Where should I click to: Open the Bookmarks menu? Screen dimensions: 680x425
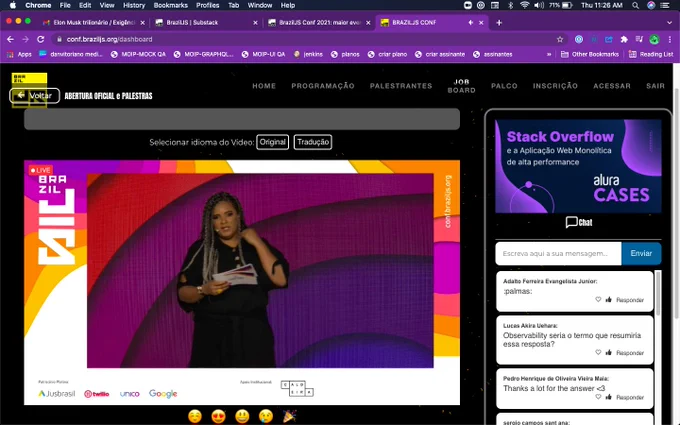tap(170, 5)
